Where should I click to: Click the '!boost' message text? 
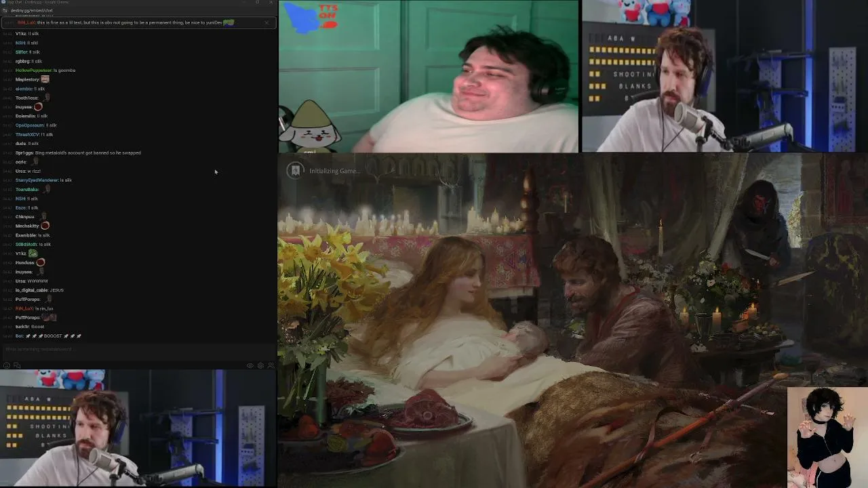(x=38, y=327)
